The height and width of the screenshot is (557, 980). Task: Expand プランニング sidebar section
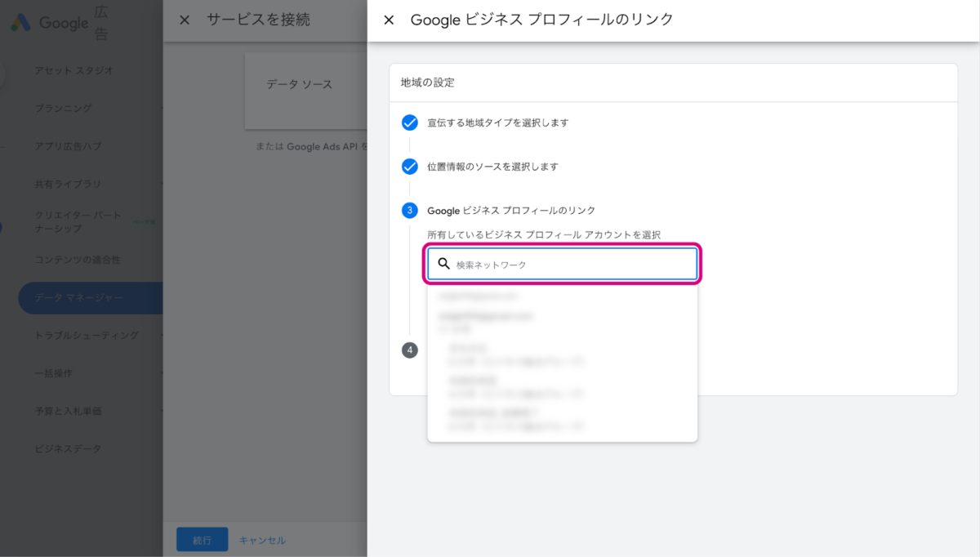tap(64, 109)
